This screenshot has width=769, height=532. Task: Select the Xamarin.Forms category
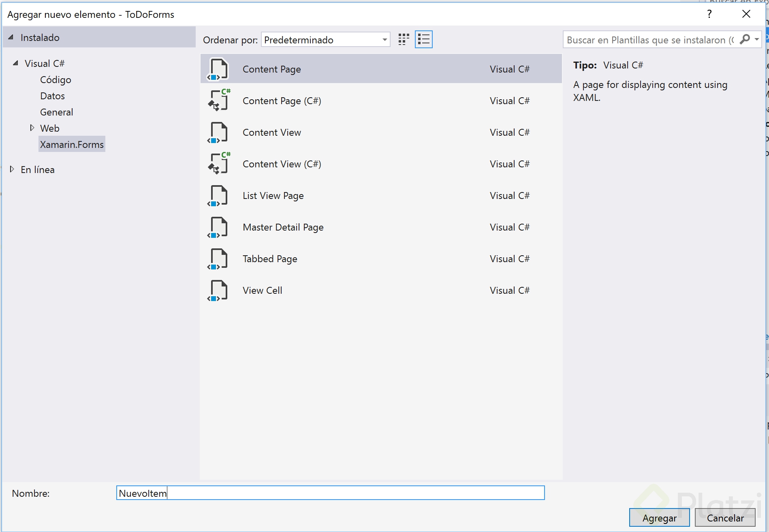click(72, 144)
